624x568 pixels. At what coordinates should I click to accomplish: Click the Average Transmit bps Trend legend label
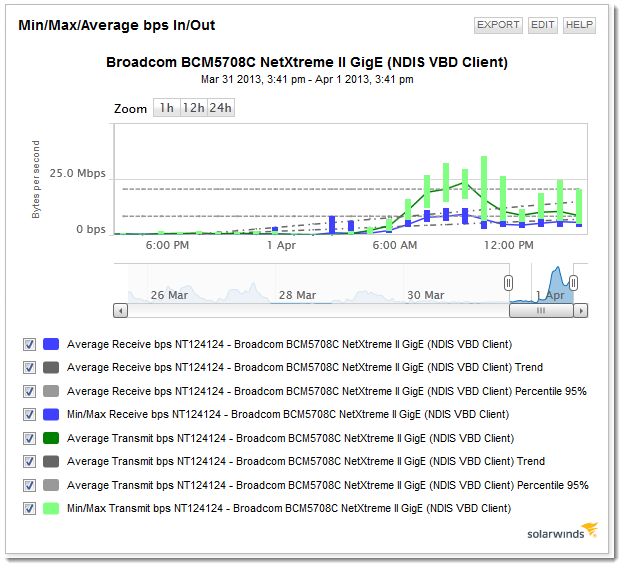point(306,461)
